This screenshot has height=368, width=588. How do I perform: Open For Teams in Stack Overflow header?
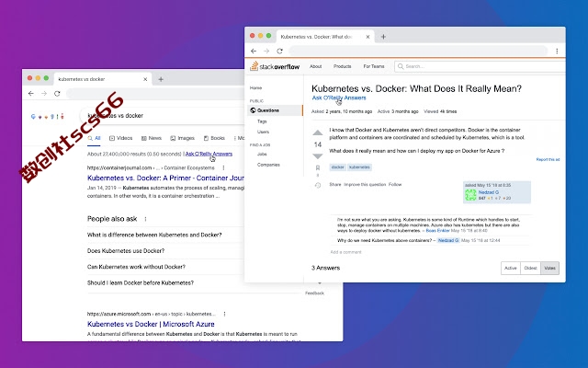pyautogui.click(x=374, y=66)
